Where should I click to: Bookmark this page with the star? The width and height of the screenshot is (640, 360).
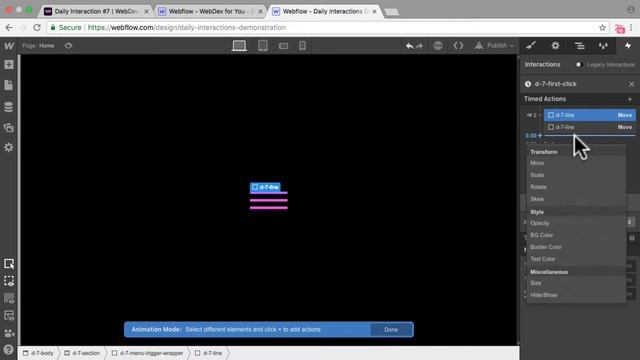click(602, 28)
